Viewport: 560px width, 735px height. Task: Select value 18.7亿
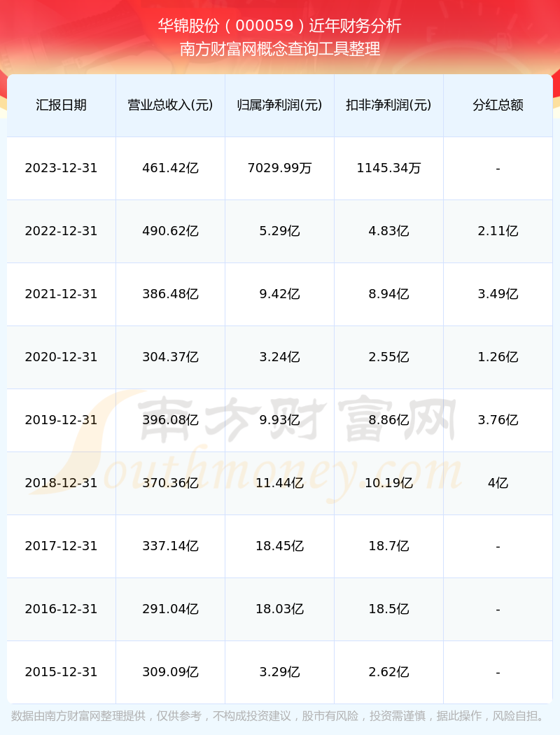click(x=389, y=546)
